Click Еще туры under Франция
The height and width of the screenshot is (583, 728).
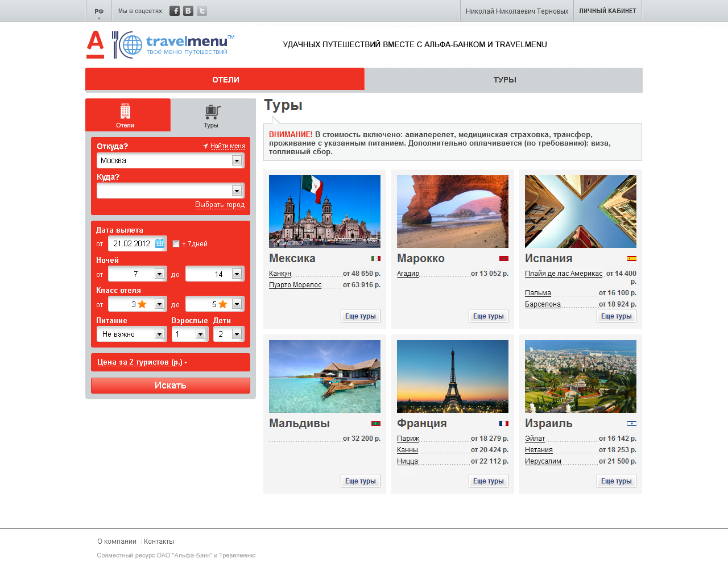pos(489,481)
